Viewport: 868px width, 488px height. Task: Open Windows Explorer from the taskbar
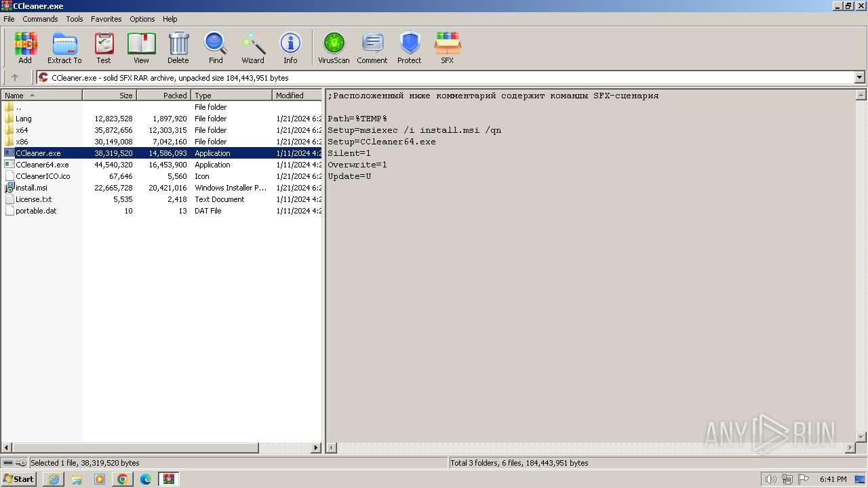pyautogui.click(x=77, y=479)
